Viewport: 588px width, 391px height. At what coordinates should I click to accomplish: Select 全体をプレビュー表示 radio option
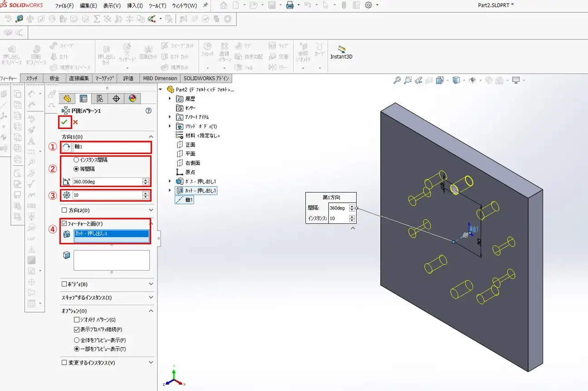coord(76,340)
